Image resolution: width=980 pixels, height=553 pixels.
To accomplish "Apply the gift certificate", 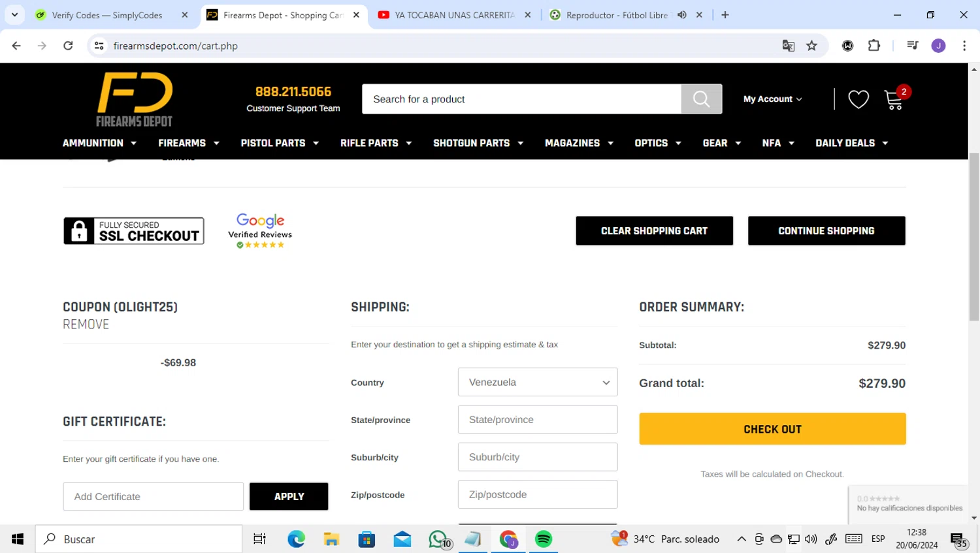I will [289, 496].
